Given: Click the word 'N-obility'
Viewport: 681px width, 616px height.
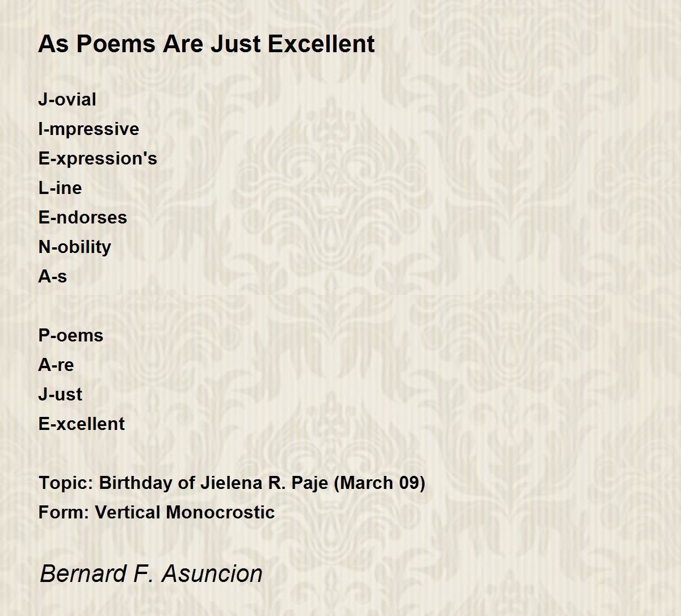Looking at the screenshot, I should pyautogui.click(x=75, y=247).
